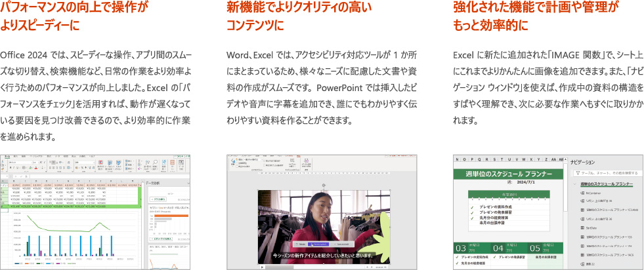Click the week date 2024/7/1
This screenshot has width=644, height=270.
click(x=527, y=182)
